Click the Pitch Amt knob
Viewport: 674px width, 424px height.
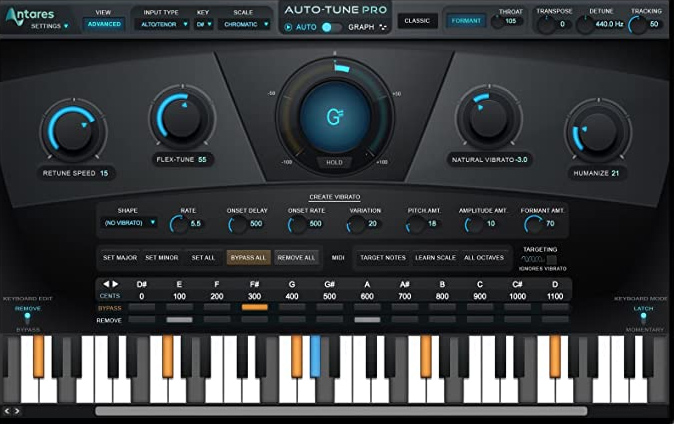click(x=416, y=224)
